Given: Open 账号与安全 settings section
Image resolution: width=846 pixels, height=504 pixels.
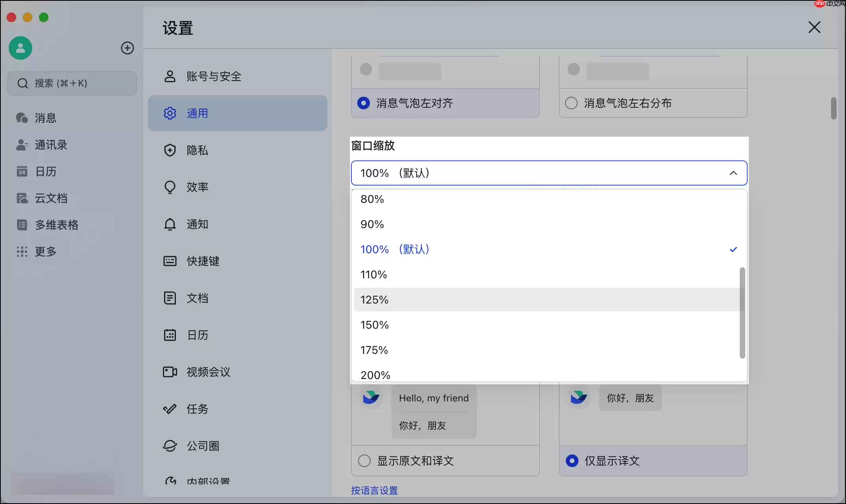Looking at the screenshot, I should click(214, 76).
